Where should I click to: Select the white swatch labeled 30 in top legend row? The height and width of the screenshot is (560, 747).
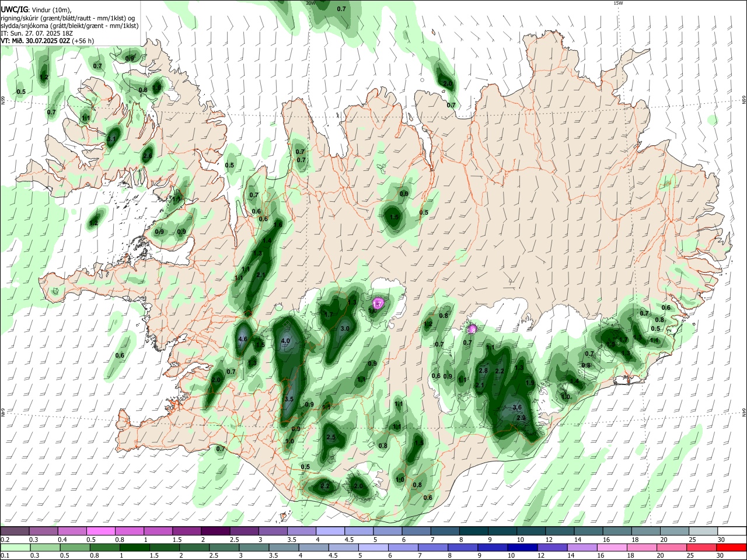[x=731, y=531]
